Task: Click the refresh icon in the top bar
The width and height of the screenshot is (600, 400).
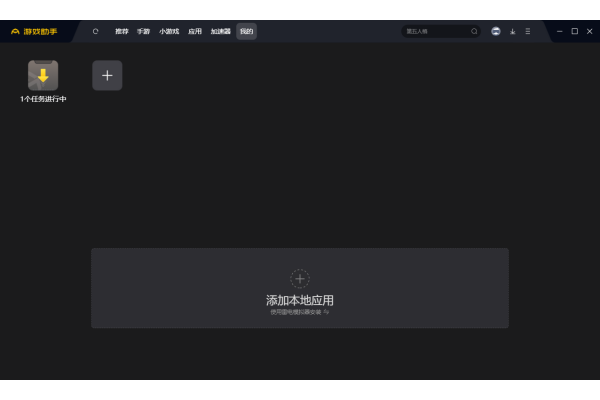Action: click(96, 31)
